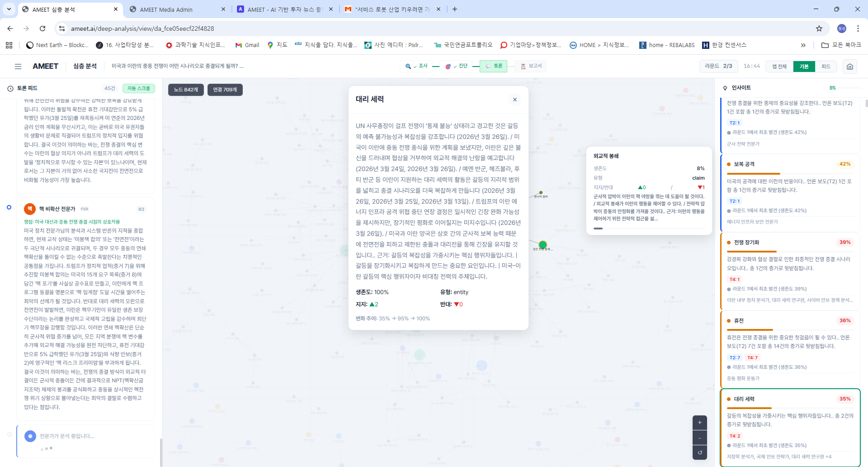The image size is (868, 467).
Task: Switch map view to 맵 전체
Action: (x=779, y=66)
